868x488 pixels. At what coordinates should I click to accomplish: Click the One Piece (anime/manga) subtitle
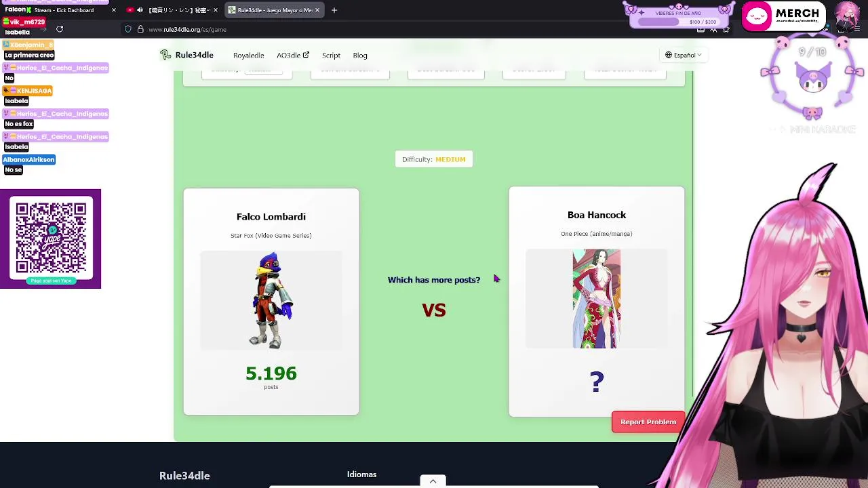tap(597, 234)
